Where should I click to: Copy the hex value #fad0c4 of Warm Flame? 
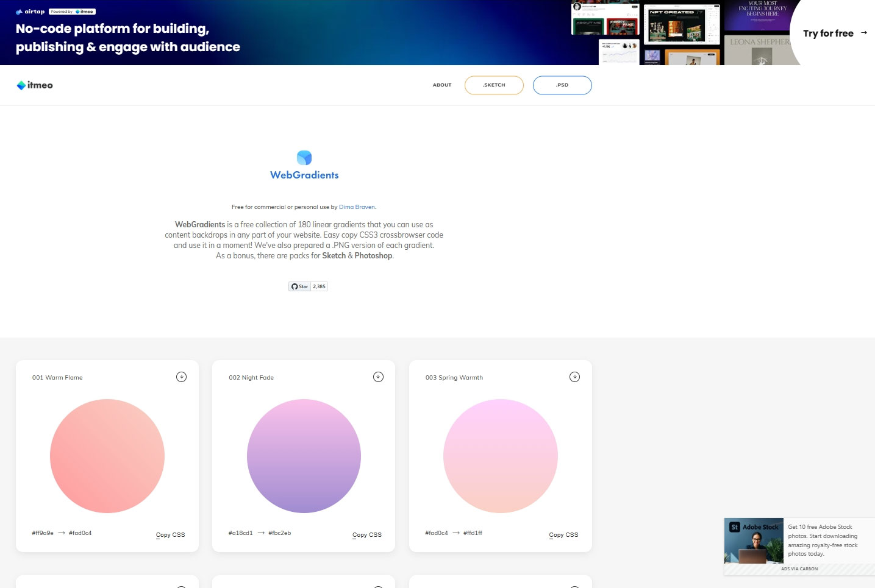tap(80, 533)
